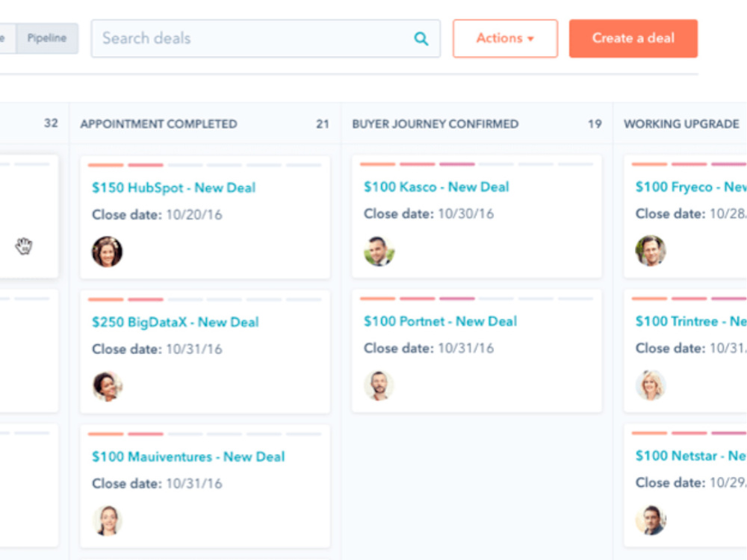Viewport: 747px width, 560px height.
Task: Click the Buyer Journey Confirmed column header
Action: [436, 124]
